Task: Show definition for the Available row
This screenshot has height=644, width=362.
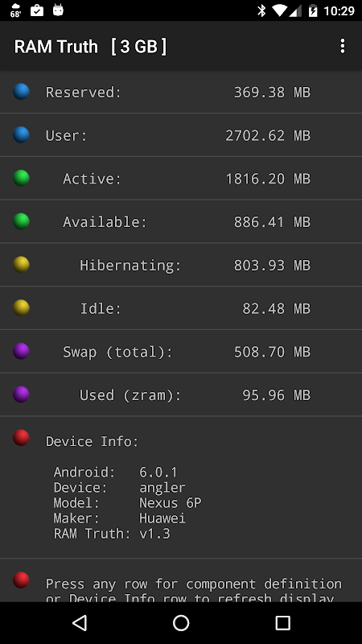Action: [181, 222]
